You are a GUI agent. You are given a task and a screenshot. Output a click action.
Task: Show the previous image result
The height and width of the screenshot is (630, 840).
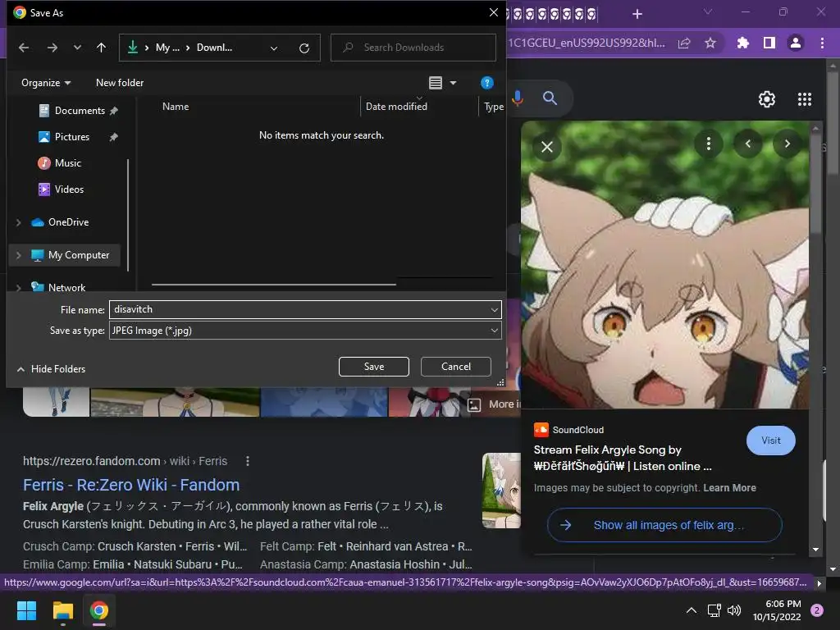coord(748,144)
